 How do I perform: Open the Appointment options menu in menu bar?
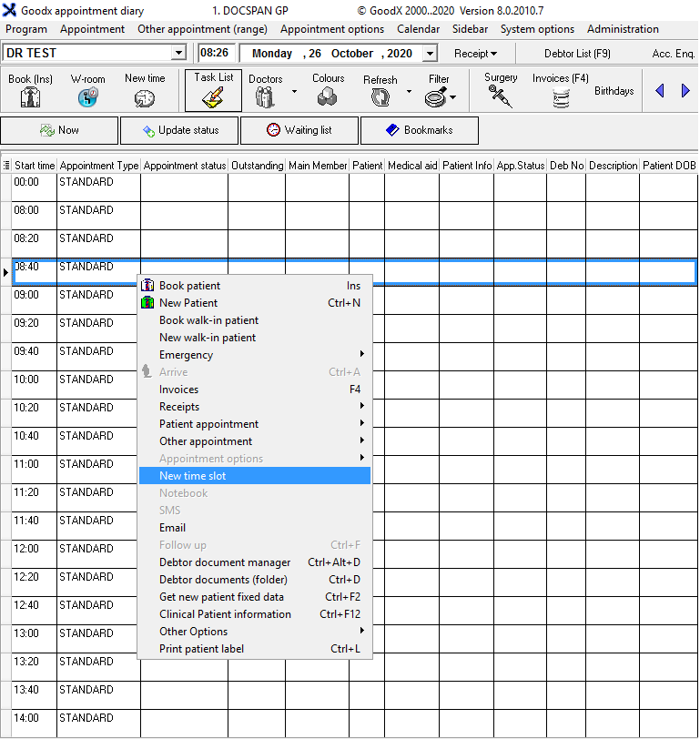pyautogui.click(x=331, y=29)
